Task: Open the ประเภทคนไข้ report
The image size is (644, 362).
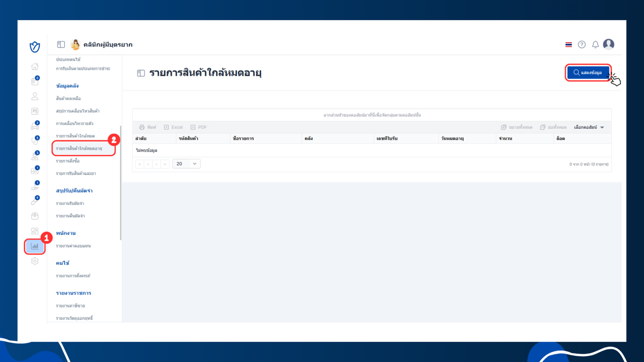Action: point(68,60)
